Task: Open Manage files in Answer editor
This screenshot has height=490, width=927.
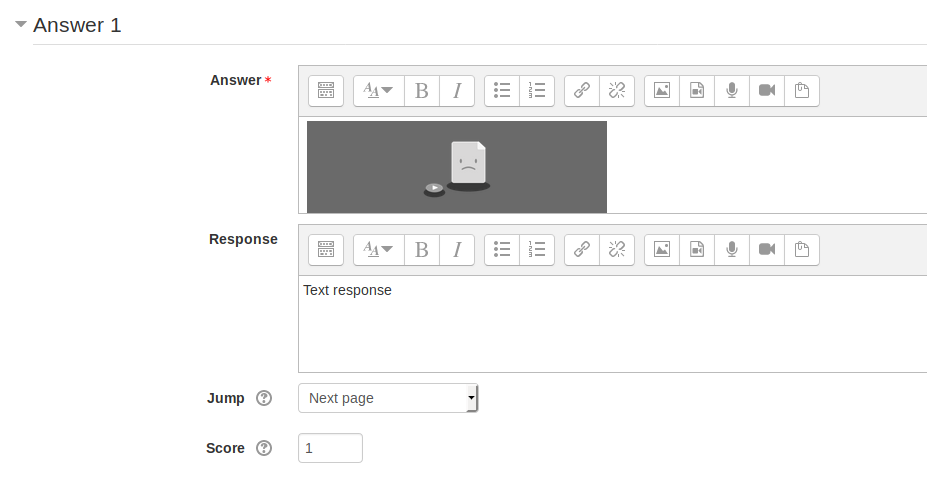Action: click(802, 91)
